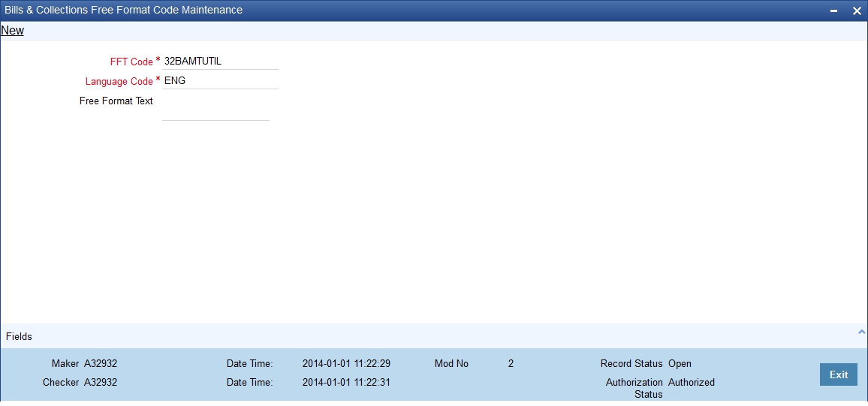This screenshot has height=406, width=868.
Task: Edit the FFT Code input field
Action: (220, 62)
